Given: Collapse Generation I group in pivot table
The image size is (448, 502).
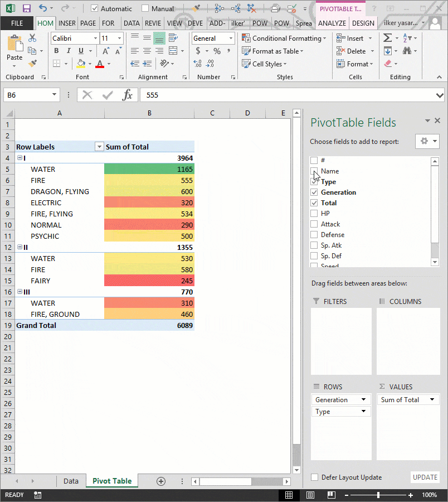Looking at the screenshot, I should pos(21,158).
